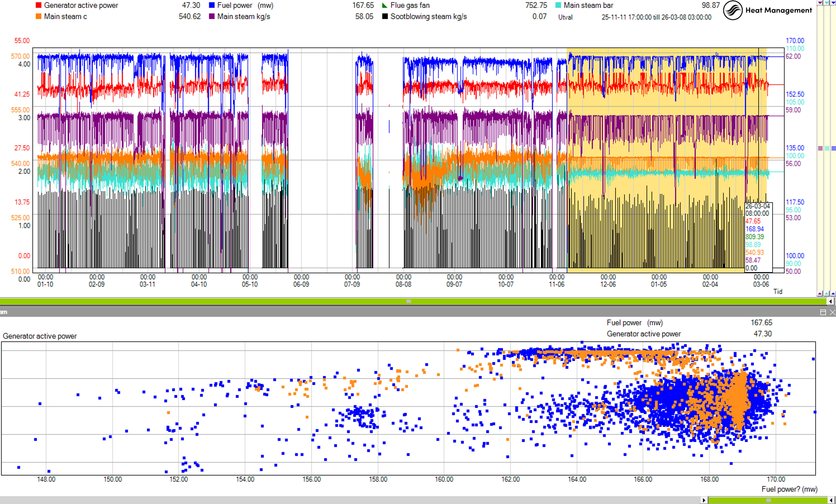Click the Main steam kg/s legend label
Viewport: 836px width, 504px height.
point(244,16)
